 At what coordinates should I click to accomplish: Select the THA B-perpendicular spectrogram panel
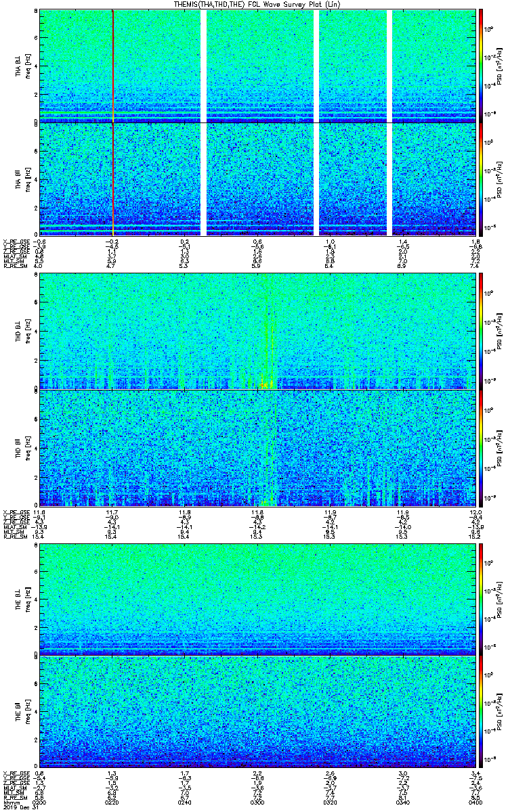(257, 66)
